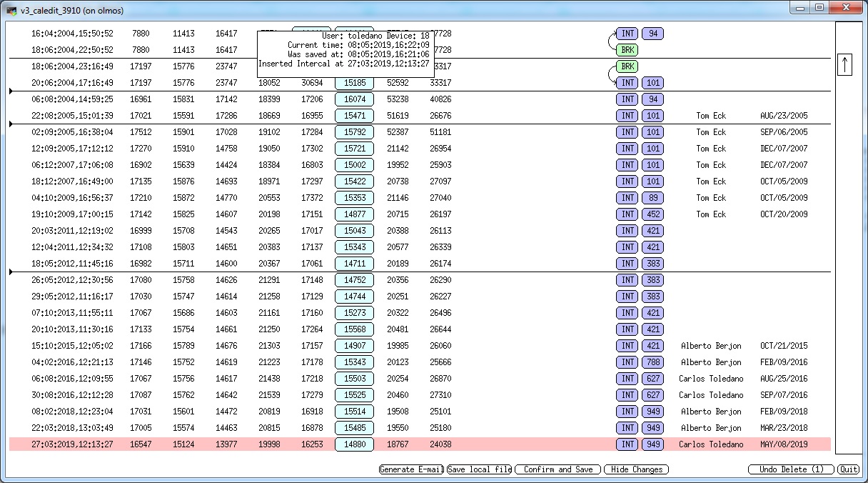Click the 94 box in 16:04:2004 row
This screenshot has height=483, width=868.
point(652,34)
